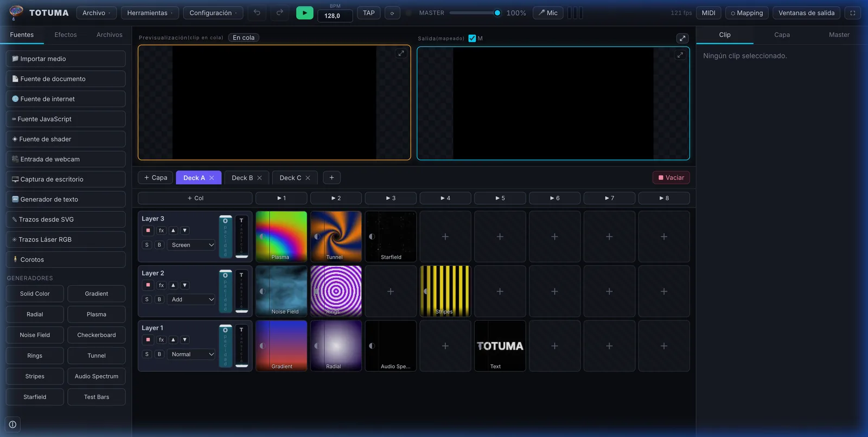Open the info icon at the bottom left
This screenshot has width=868, height=437.
click(x=12, y=425)
